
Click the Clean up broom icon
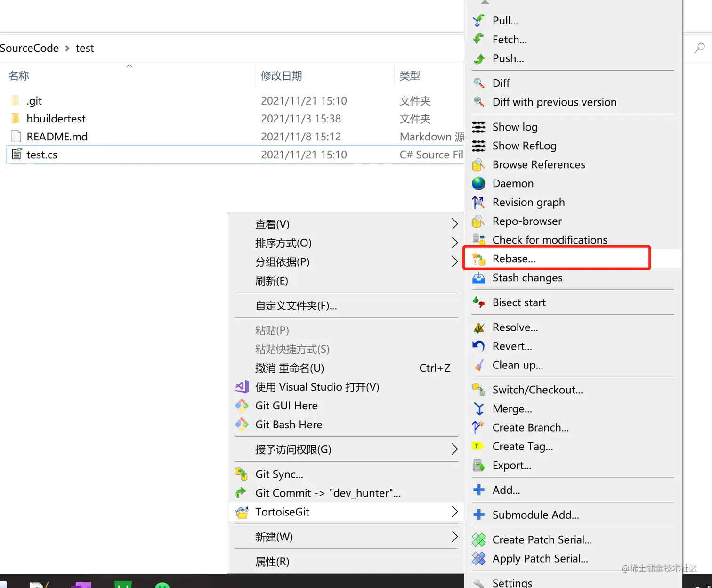[479, 365]
